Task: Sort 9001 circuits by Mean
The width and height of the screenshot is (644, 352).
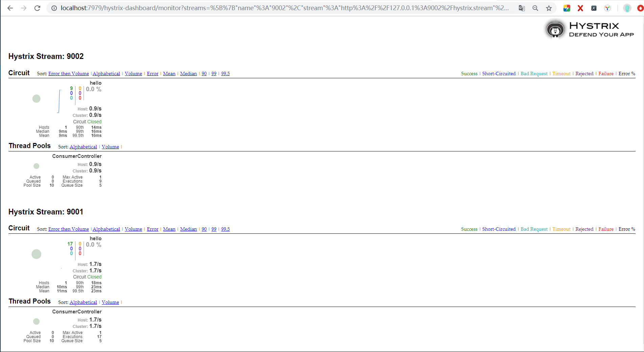Action: click(169, 229)
